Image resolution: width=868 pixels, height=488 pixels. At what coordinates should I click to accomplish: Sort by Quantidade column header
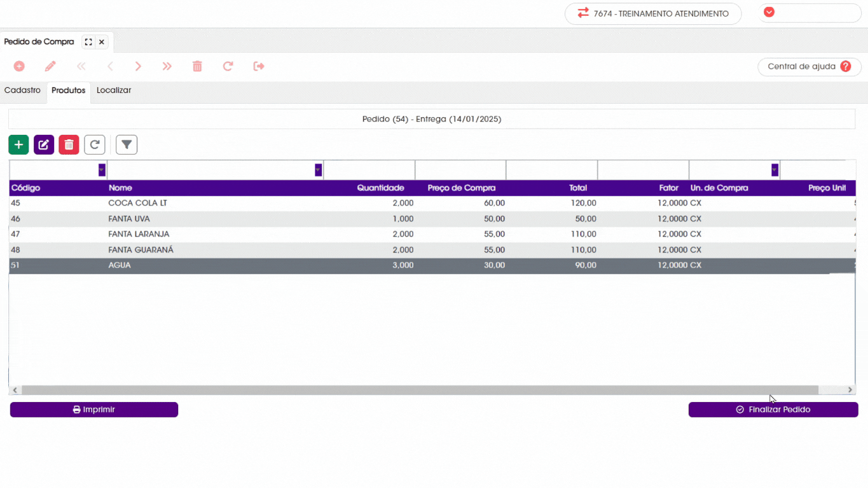coord(369,188)
